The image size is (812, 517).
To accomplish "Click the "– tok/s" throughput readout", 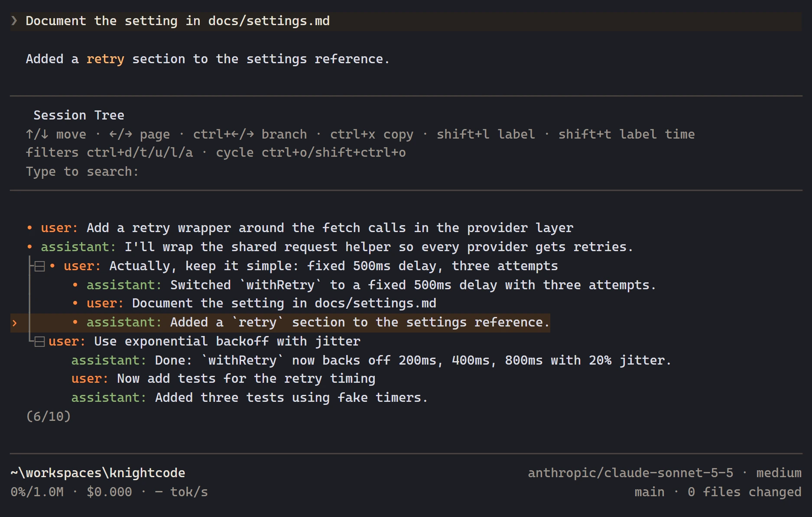I will (182, 492).
